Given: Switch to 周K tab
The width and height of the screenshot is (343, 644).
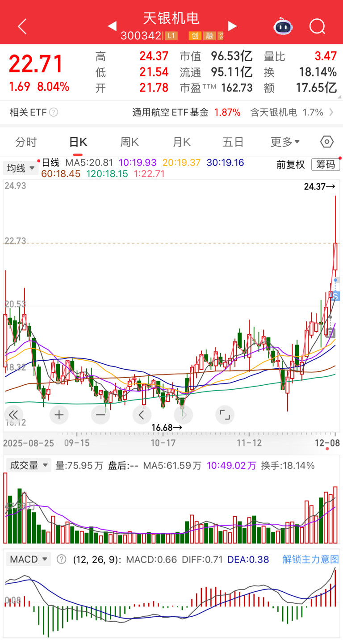Looking at the screenshot, I should 130,142.
